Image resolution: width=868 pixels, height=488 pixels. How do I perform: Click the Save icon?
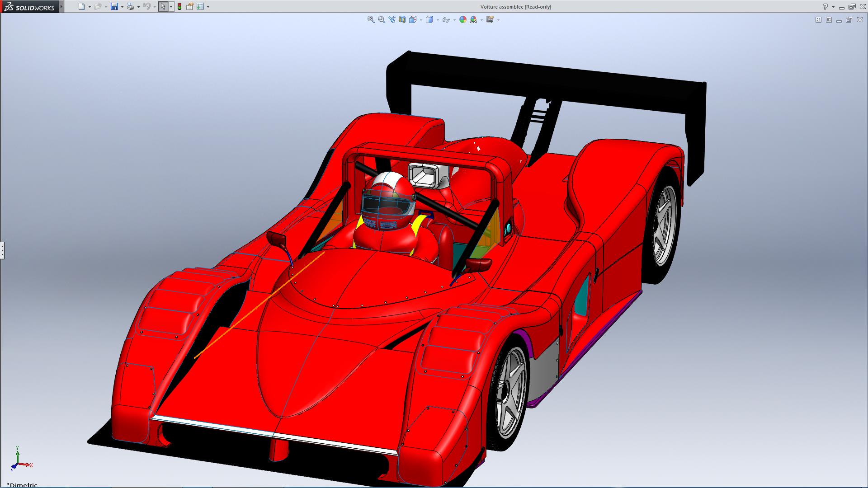pyautogui.click(x=114, y=6)
